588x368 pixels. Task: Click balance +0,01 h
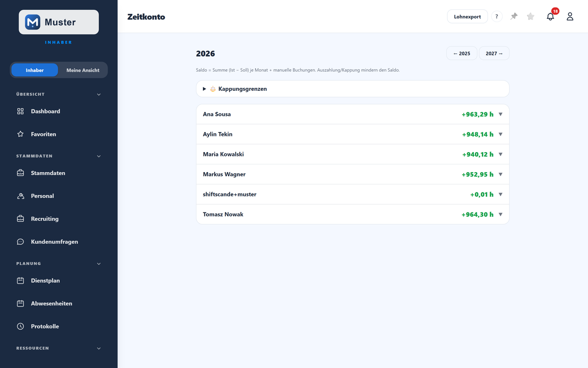pos(482,194)
